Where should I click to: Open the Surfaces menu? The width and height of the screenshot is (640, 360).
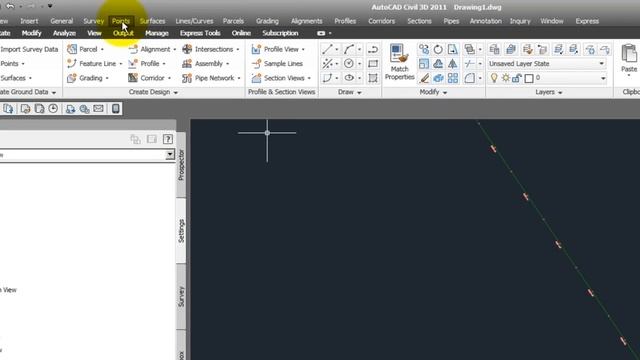pyautogui.click(x=152, y=21)
